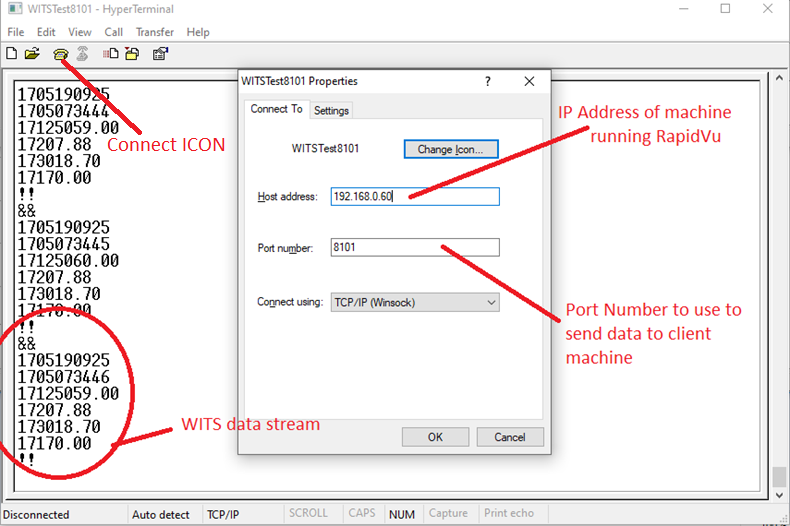Screen dimensions: 790x526
Task: Expand the Connect using dropdown
Action: [415, 302]
